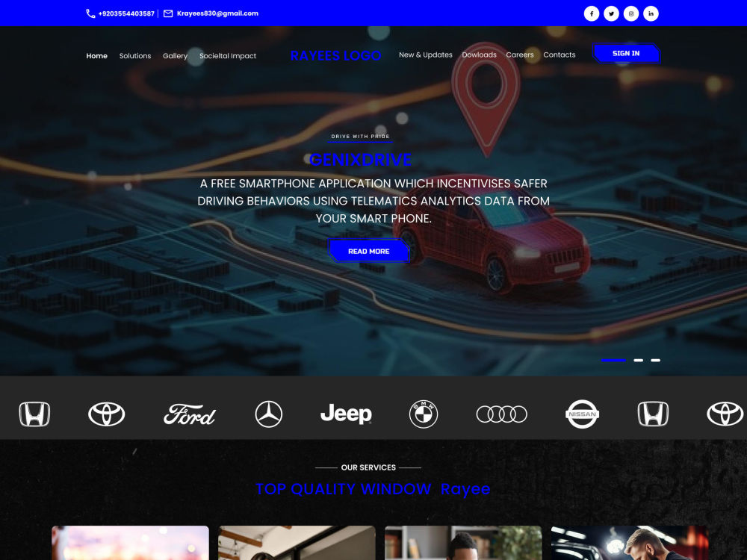
Task: Click the BMW brand logo
Action: pyautogui.click(x=424, y=414)
